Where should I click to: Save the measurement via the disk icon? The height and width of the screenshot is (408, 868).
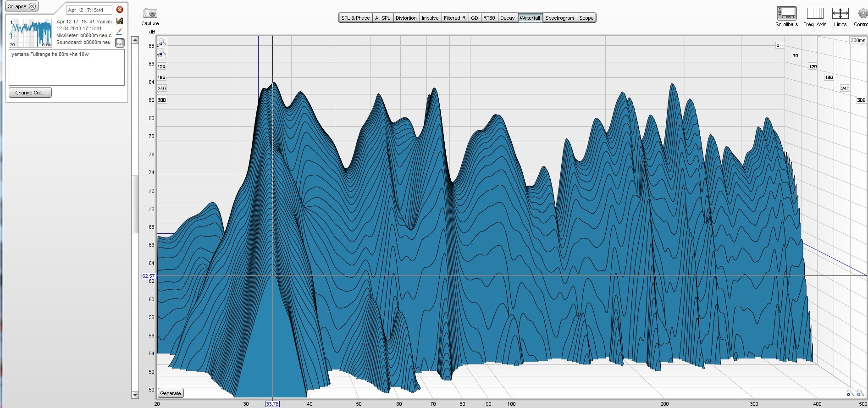120,21
